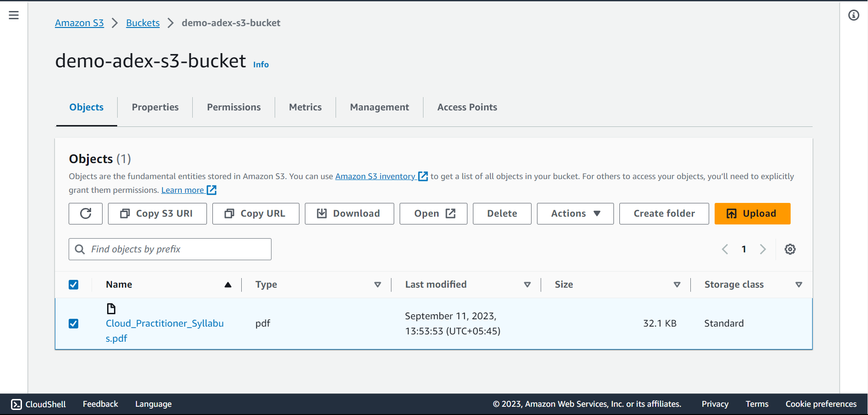
Task: Sort by Storage class column arrow
Action: pyautogui.click(x=799, y=284)
